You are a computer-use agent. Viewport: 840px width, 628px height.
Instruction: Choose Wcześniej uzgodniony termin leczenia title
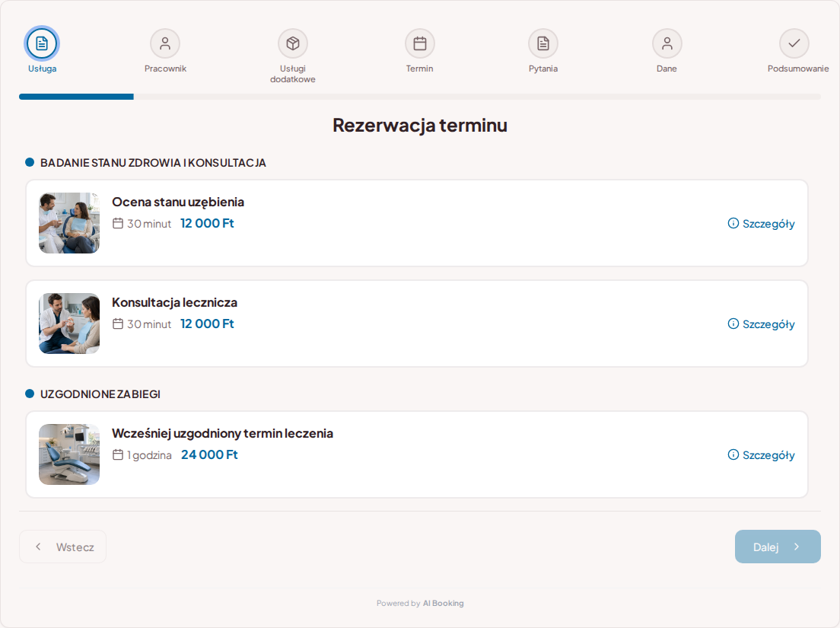point(222,433)
